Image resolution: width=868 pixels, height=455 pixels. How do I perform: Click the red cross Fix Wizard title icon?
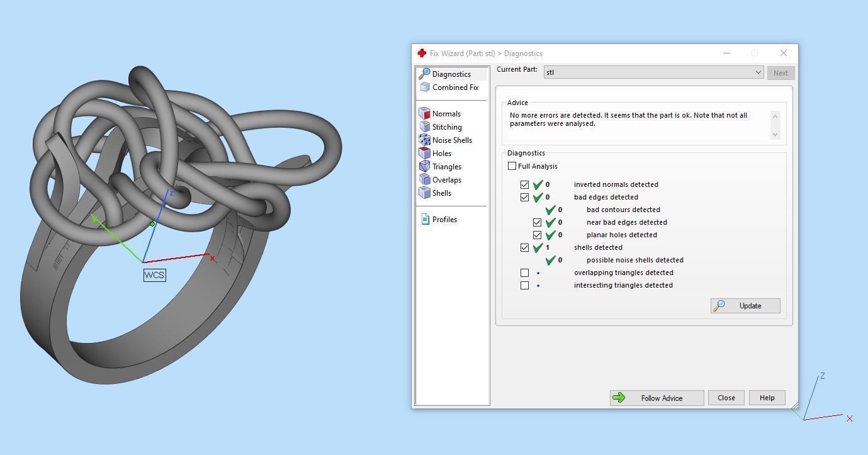click(422, 53)
